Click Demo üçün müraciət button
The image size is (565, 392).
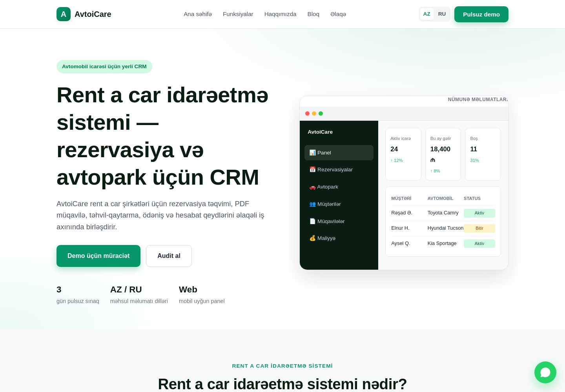98,256
